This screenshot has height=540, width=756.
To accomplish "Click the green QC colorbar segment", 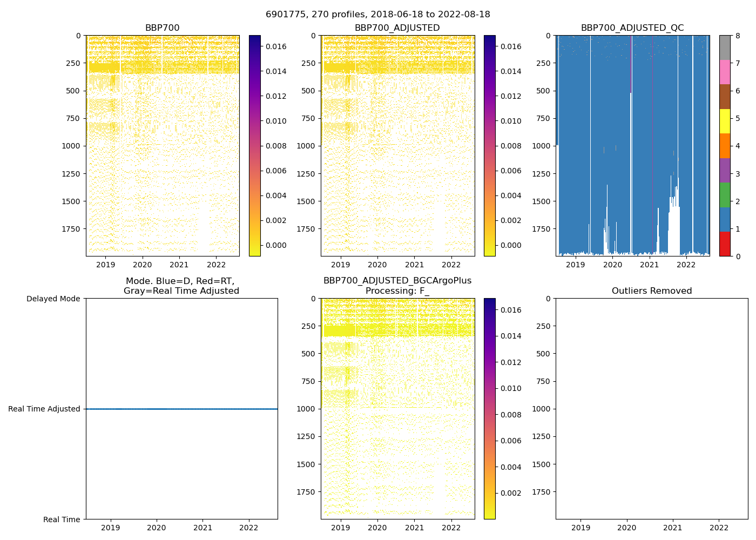I will [x=725, y=194].
